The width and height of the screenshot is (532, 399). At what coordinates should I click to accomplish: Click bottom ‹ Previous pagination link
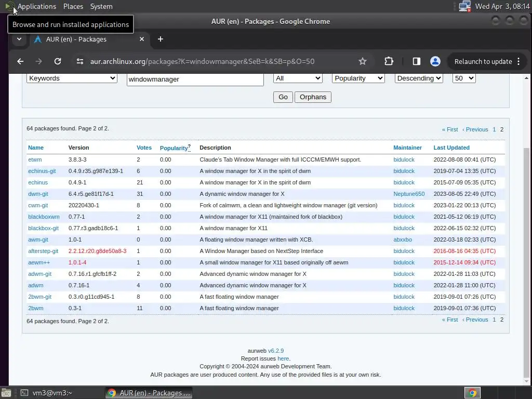pyautogui.click(x=475, y=320)
